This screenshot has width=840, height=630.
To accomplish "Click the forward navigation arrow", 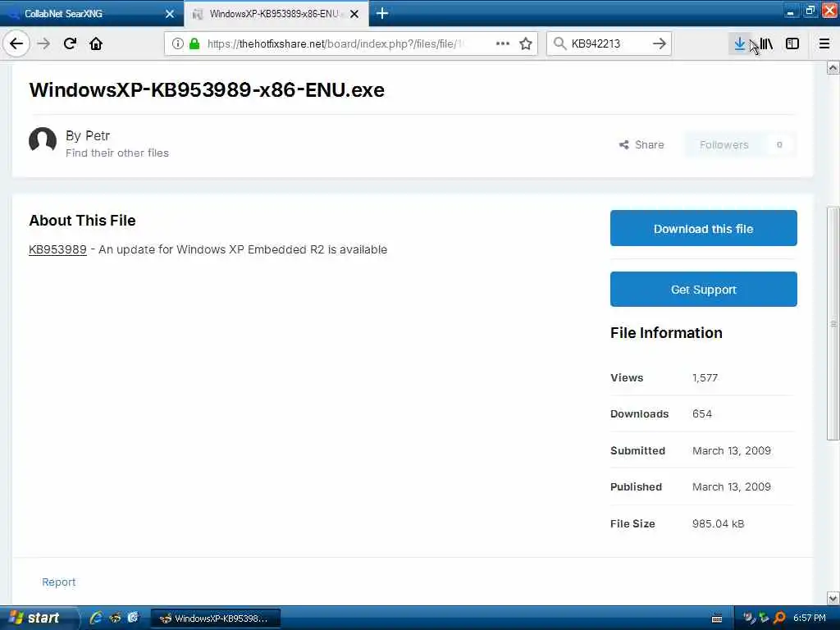I will [x=43, y=43].
